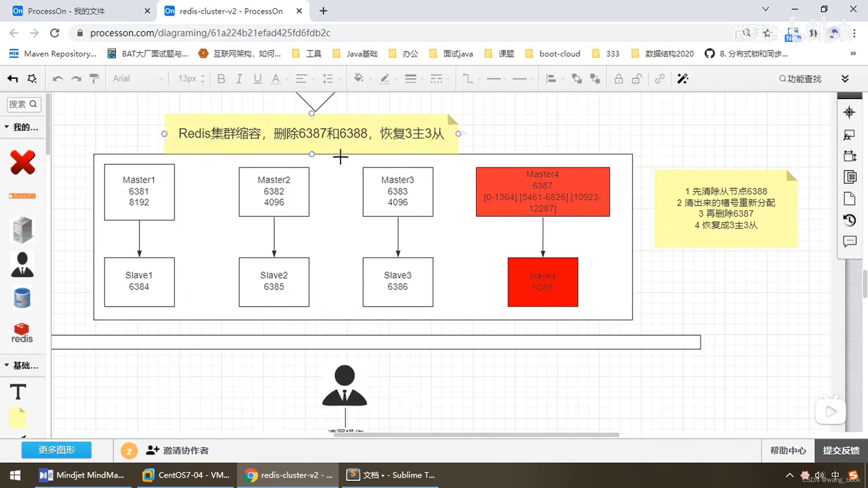
Task: Open the Arial font family dropdown
Action: [x=136, y=78]
